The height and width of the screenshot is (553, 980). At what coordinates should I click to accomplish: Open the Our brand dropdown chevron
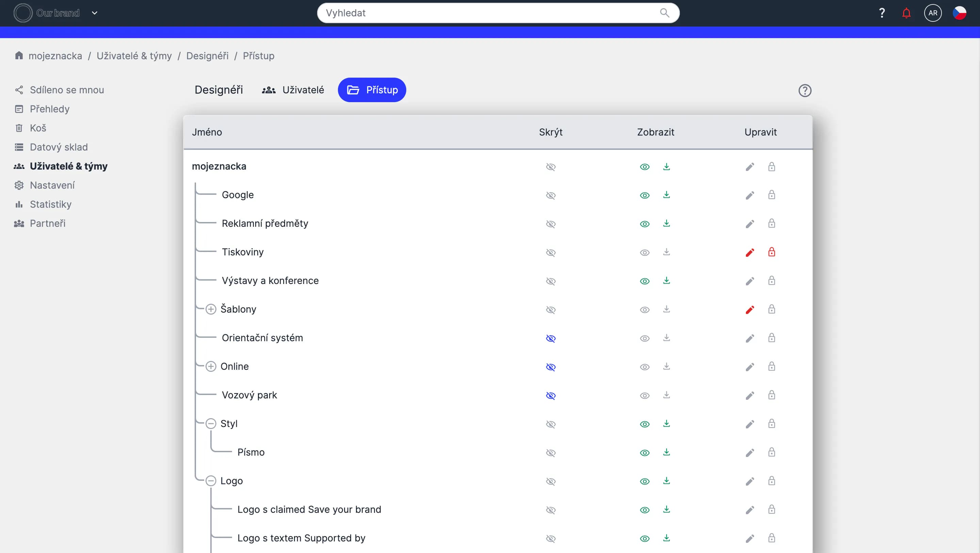click(95, 13)
